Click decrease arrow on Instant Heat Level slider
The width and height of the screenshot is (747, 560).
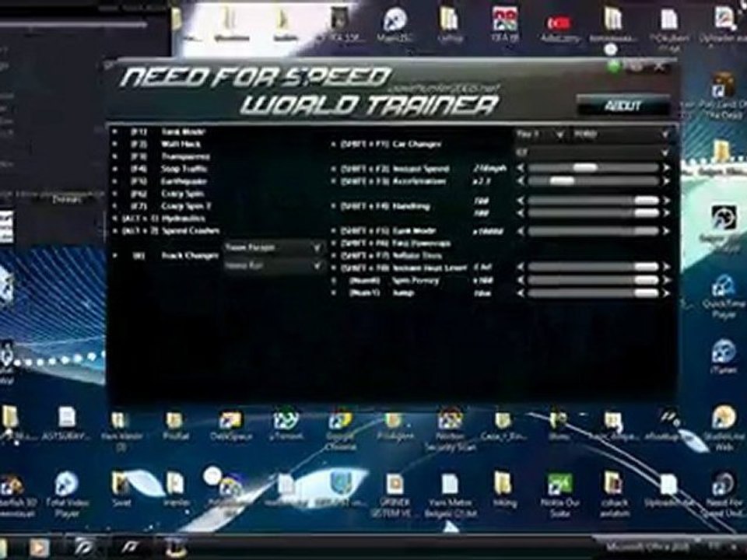521,267
